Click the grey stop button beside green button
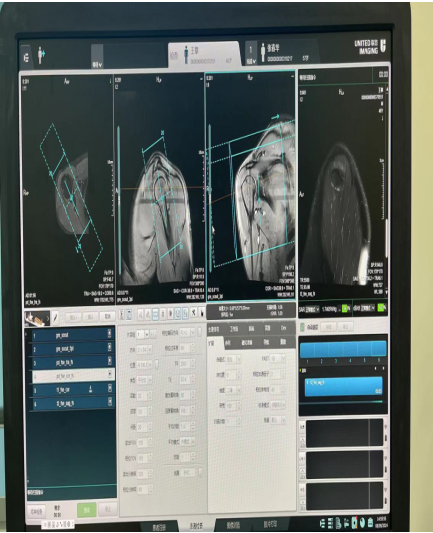Viewport: 433px width, 533px height. point(108,510)
